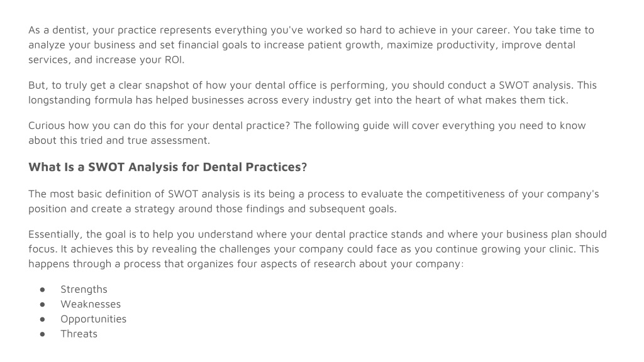Click the paragraph starting 'The most basic definition'
Viewport: 644px width, 362px height.
(314, 201)
